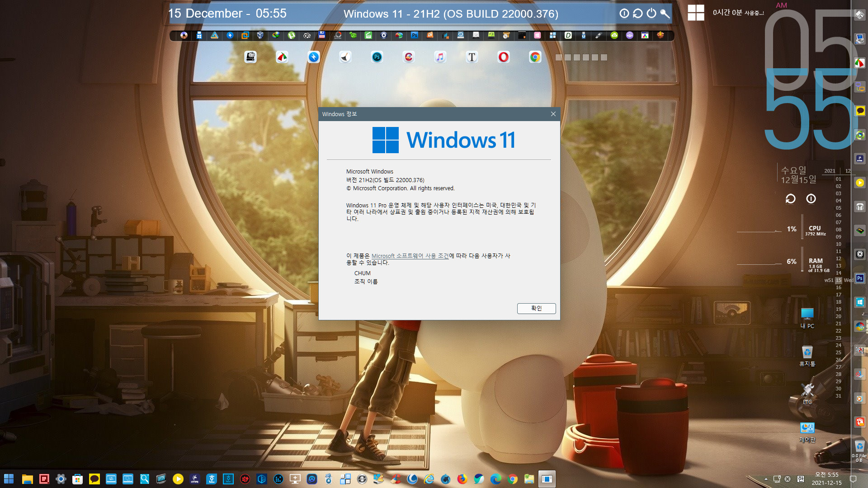
Task: Open the magnifier search tool on taskbar
Action: click(144, 479)
